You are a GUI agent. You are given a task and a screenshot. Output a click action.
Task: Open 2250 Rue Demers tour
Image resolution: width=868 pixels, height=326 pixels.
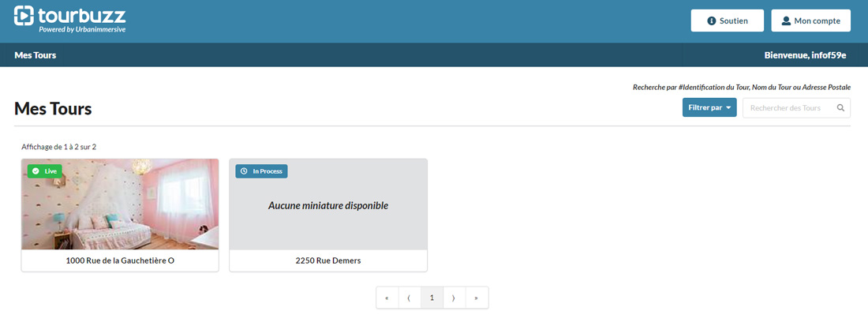328,260
